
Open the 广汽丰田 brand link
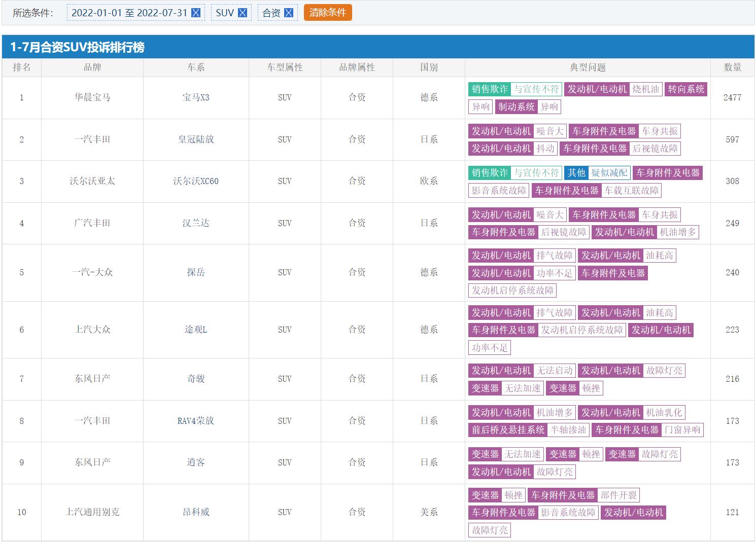coord(92,223)
